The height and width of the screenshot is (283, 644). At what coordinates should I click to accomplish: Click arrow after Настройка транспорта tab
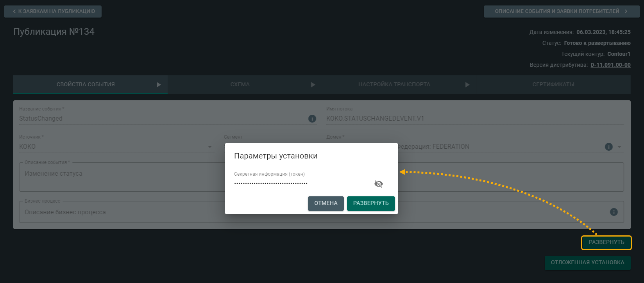(x=467, y=85)
